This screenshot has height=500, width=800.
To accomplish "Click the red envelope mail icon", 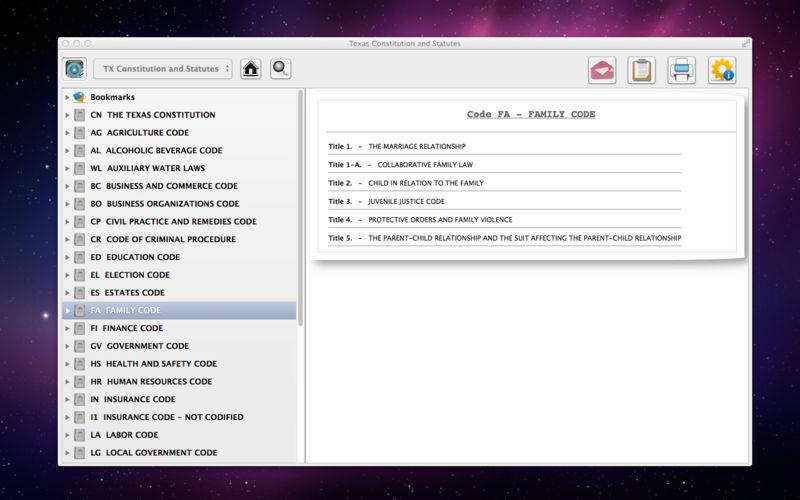I will (x=602, y=70).
